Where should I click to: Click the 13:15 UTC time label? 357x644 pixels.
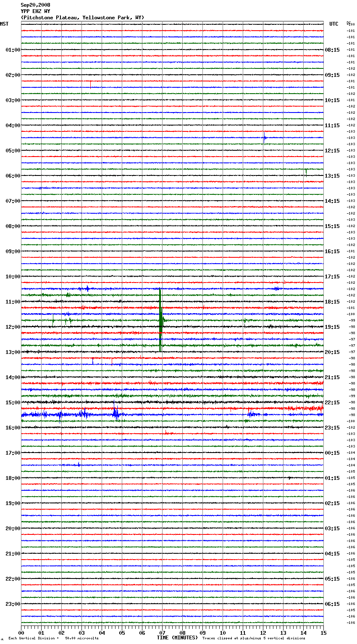pyautogui.click(x=332, y=176)
